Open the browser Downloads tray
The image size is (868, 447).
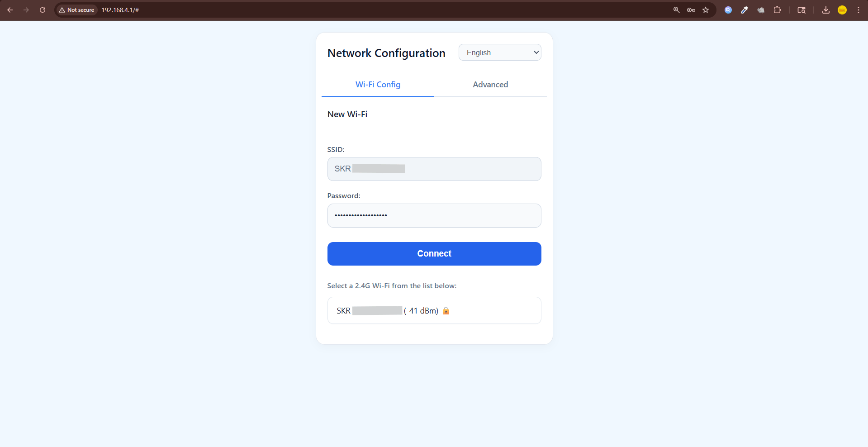(x=825, y=10)
